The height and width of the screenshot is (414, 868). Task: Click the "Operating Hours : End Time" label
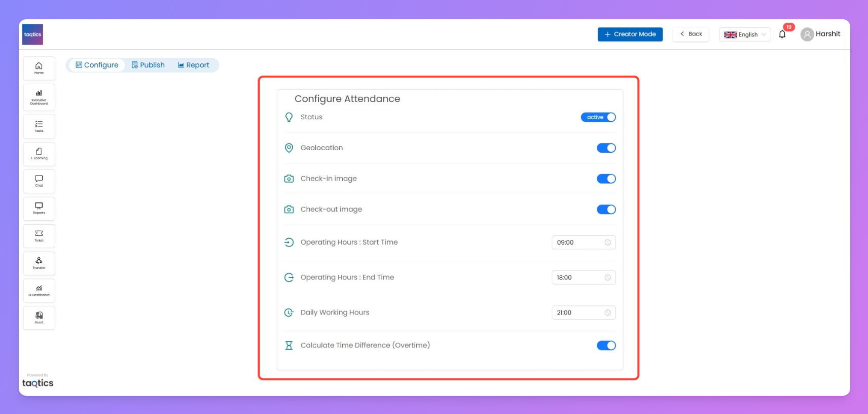[347, 278]
